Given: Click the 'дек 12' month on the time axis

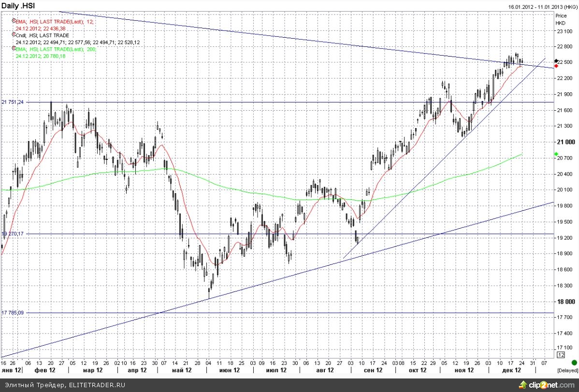Looking at the screenshot, I should pos(511,370).
